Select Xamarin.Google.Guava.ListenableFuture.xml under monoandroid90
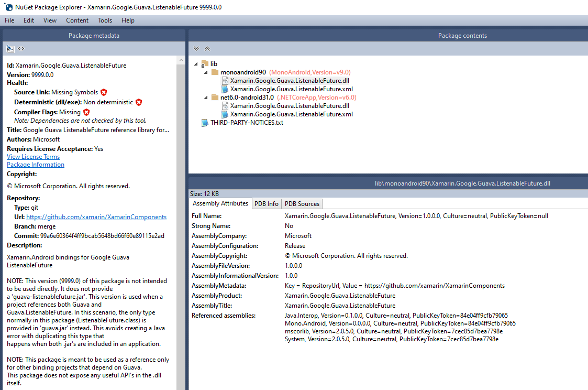This screenshot has width=588, height=390. click(x=291, y=89)
